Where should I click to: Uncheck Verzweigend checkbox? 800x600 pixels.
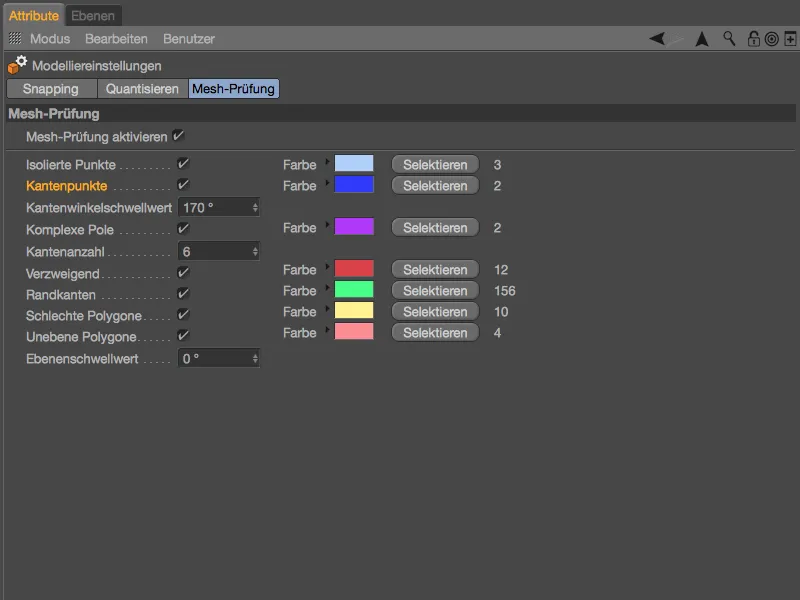(x=183, y=273)
